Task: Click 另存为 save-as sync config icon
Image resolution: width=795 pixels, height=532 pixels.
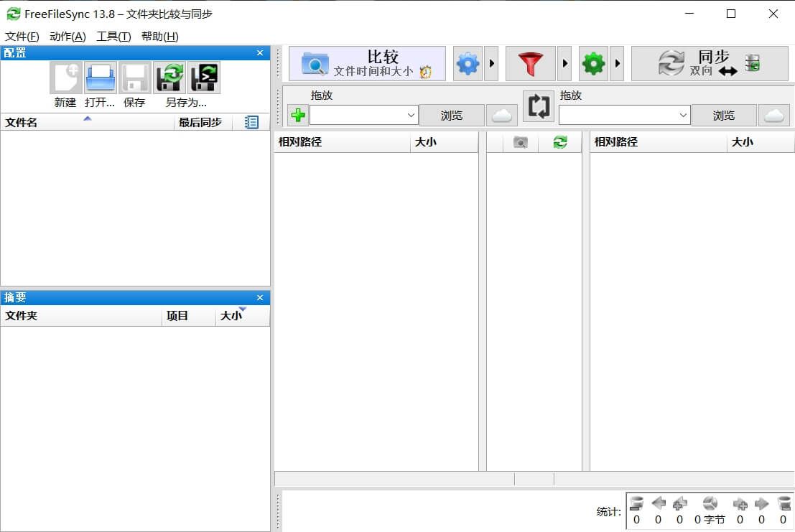Action: click(x=169, y=78)
